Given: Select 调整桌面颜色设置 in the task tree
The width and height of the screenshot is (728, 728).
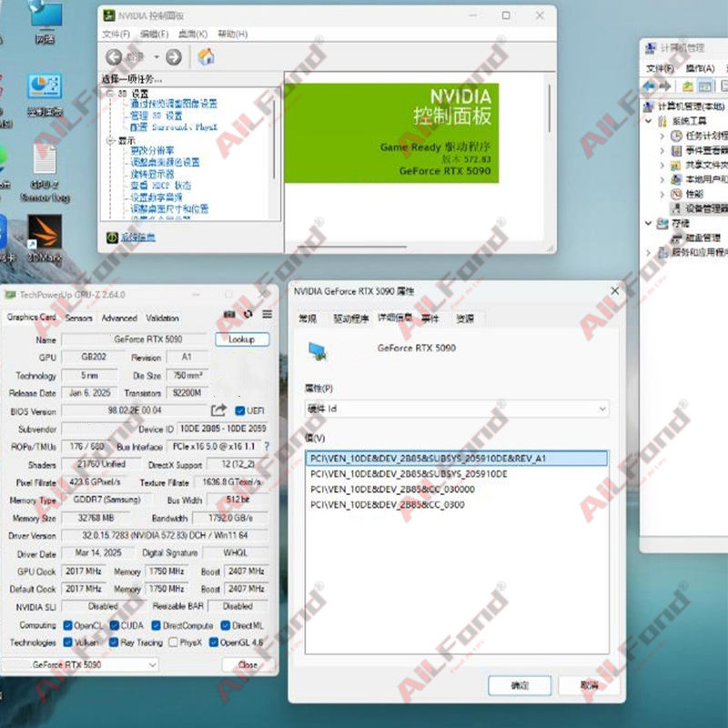Looking at the screenshot, I should tap(165, 162).
